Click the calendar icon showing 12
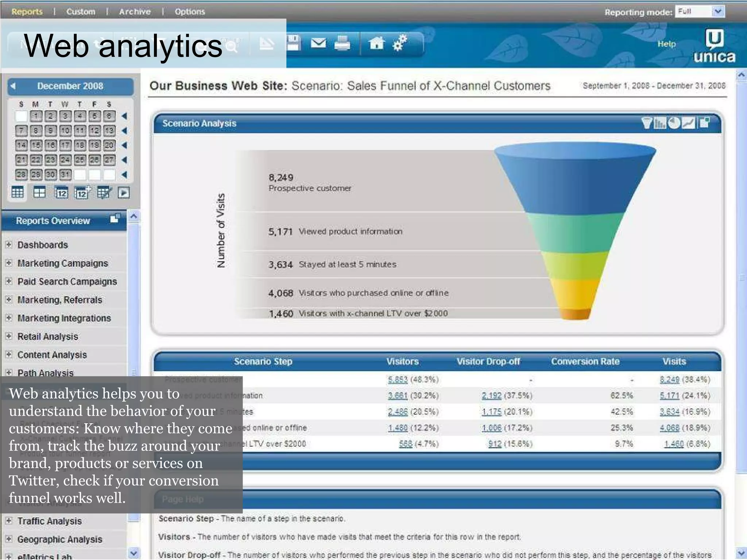This screenshot has width=747, height=560. pos(61,192)
